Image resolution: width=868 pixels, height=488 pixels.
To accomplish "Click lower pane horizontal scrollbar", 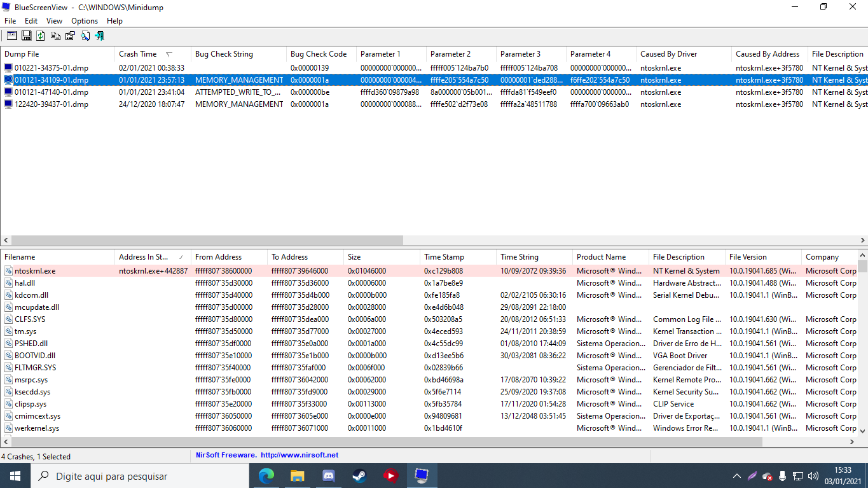I will pos(386,443).
